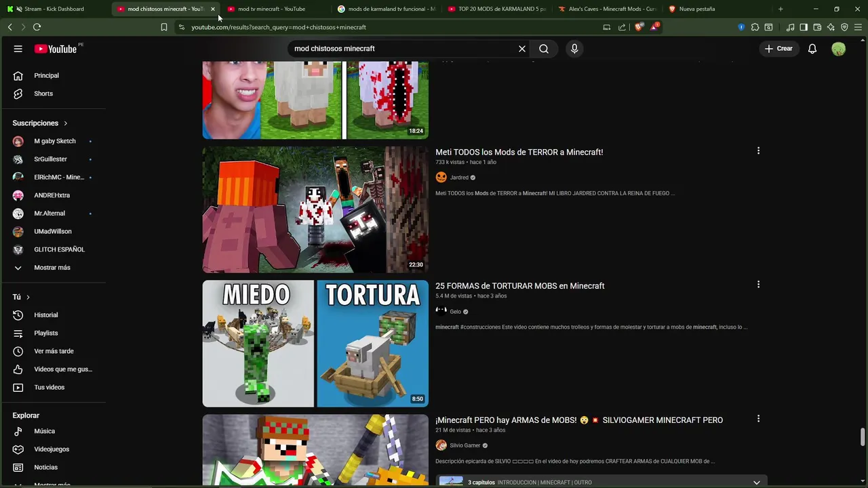The height and width of the screenshot is (488, 868).
Task: Toggle the browser sidebar panel icon
Action: click(x=804, y=27)
